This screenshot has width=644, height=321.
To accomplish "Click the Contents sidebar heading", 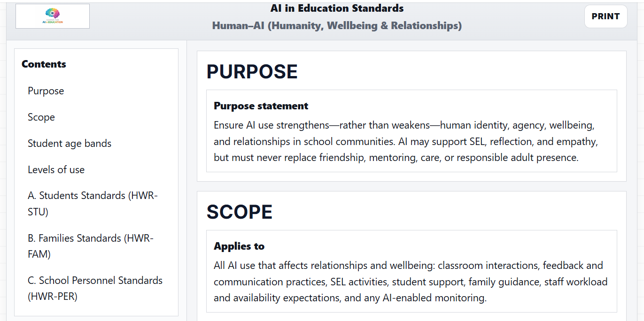I will [x=44, y=64].
